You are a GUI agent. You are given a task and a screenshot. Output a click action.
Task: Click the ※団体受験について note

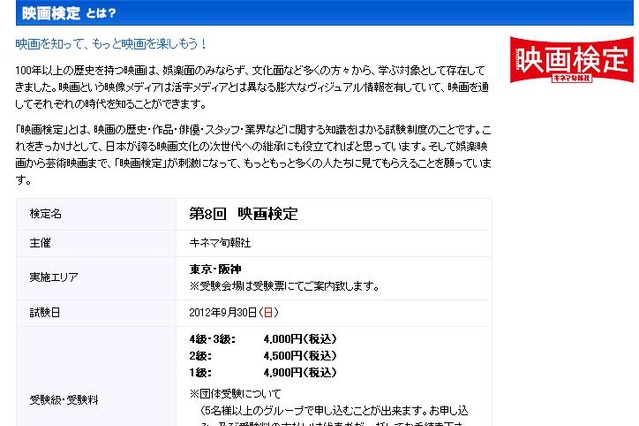point(235,394)
